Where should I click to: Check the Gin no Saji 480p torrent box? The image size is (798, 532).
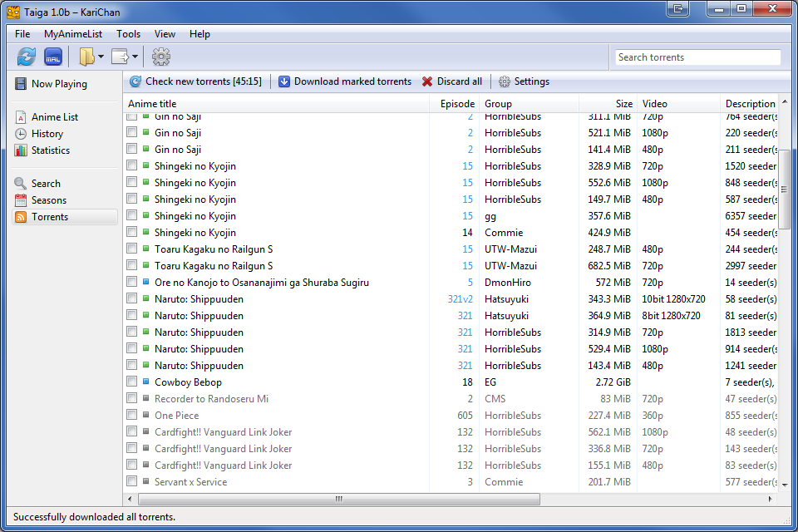point(132,149)
